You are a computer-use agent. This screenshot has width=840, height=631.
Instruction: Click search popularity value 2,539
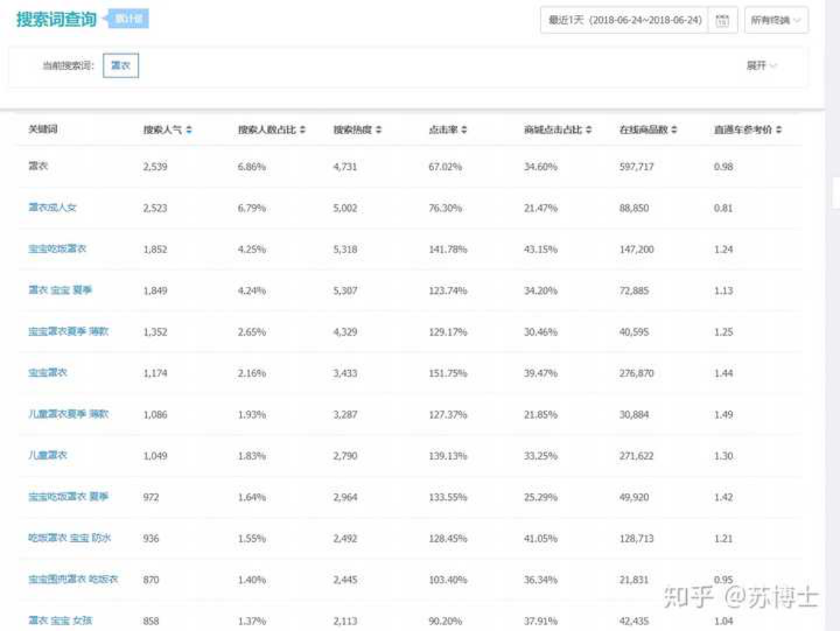click(x=155, y=166)
